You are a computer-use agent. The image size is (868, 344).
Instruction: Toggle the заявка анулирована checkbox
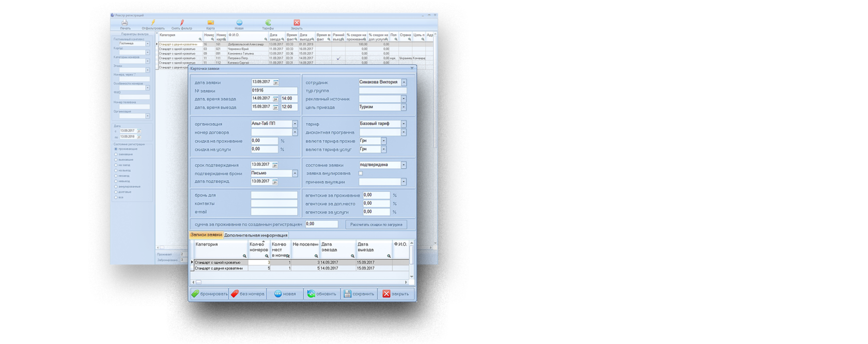point(361,173)
